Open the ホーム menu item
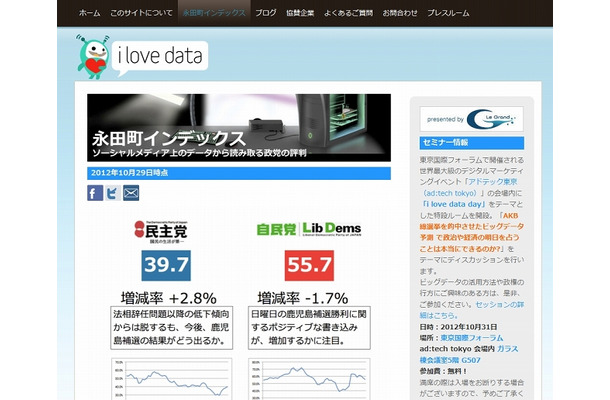The width and height of the screenshot is (610, 400). 89,13
